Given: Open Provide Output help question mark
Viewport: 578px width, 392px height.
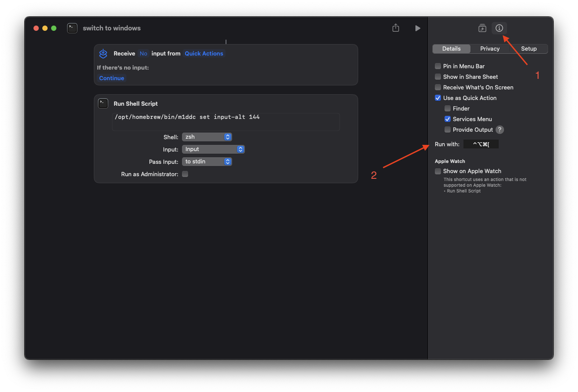Looking at the screenshot, I should [500, 129].
